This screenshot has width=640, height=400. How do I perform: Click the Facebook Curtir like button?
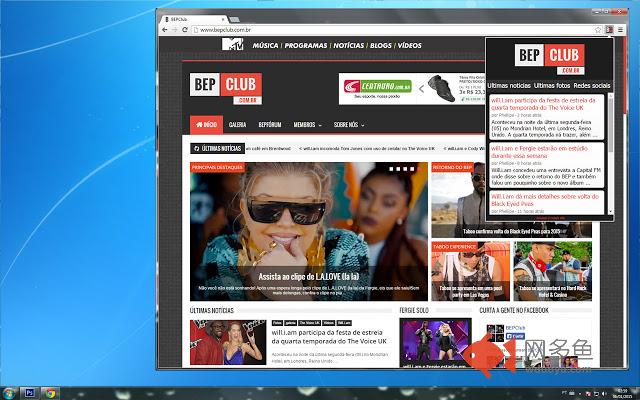[x=515, y=336]
